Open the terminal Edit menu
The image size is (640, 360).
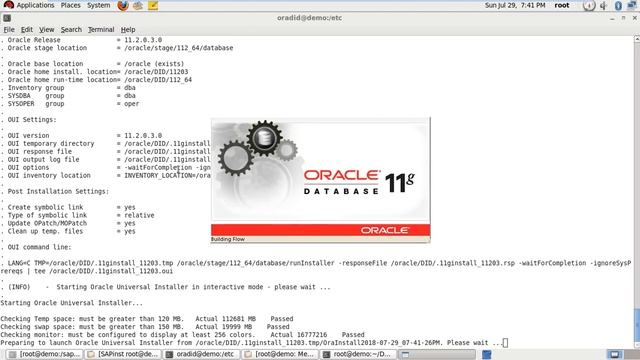point(27,29)
